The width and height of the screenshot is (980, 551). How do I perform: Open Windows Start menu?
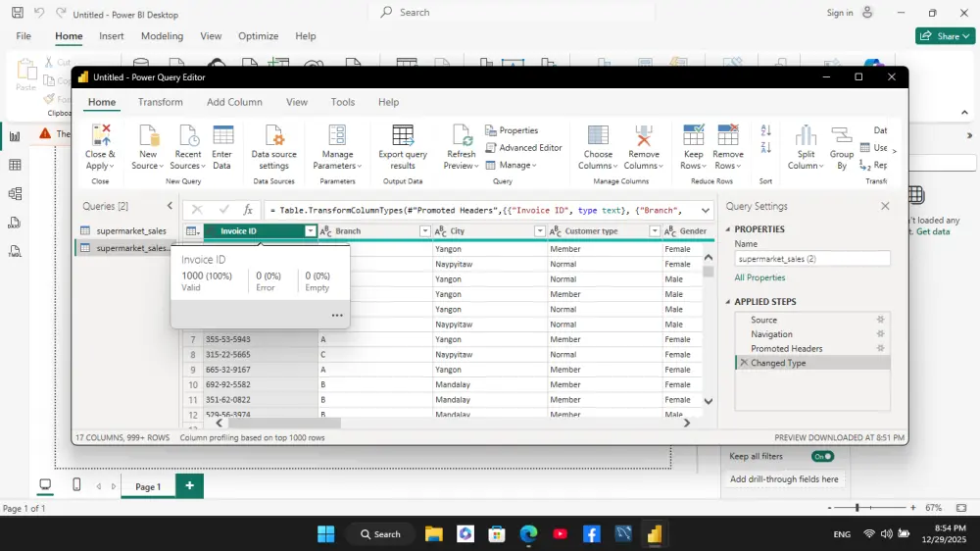(x=325, y=534)
